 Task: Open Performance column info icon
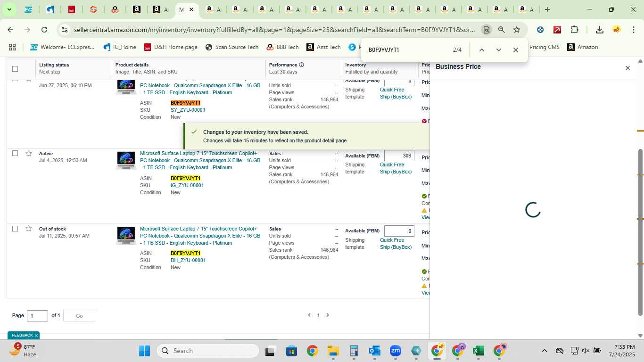(301, 65)
